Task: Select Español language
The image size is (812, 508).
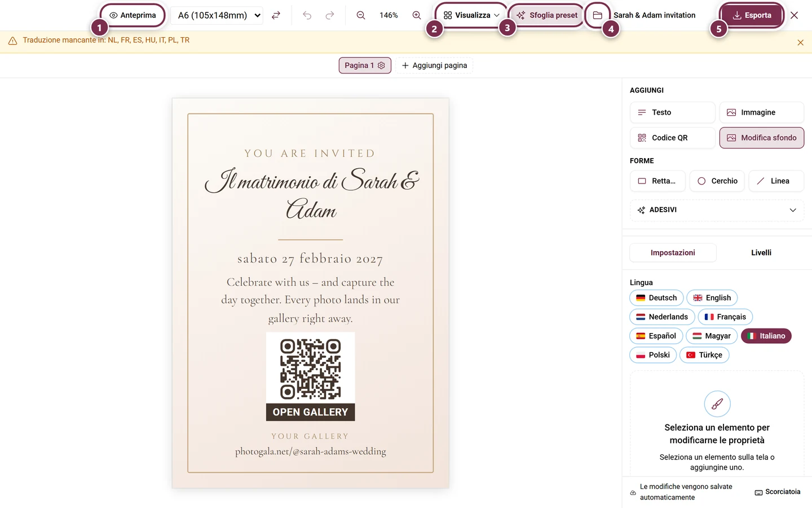Action: [656, 336]
